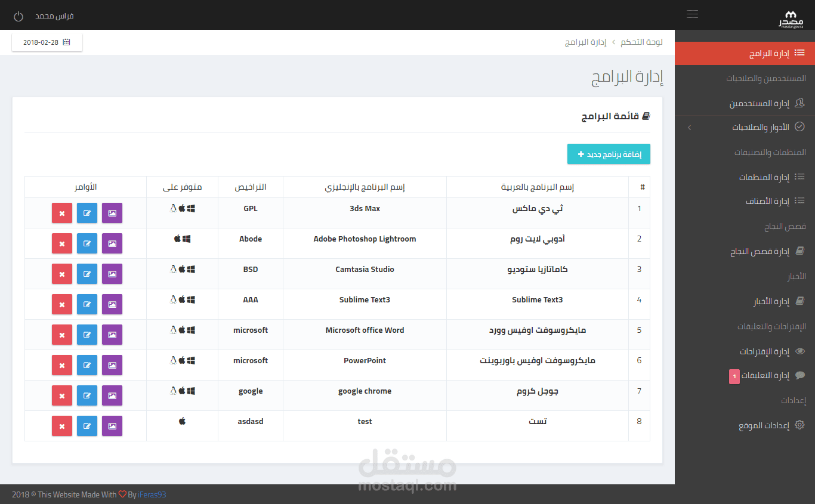
Task: Click إدارة البرامج breadcrumb
Action: (x=586, y=42)
